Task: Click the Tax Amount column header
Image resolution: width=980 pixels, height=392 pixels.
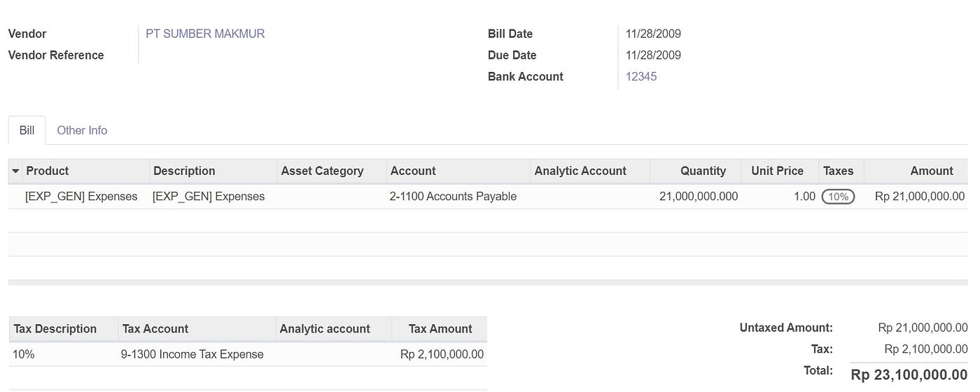Action: click(x=440, y=329)
